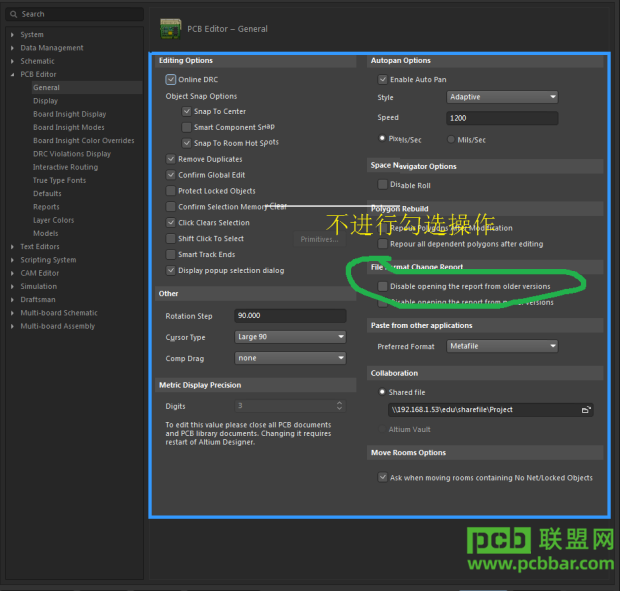Open the Autopan Style dropdown

pos(502,97)
